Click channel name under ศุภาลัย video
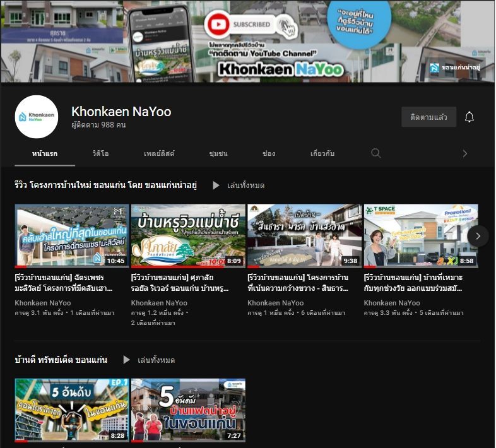 point(159,303)
